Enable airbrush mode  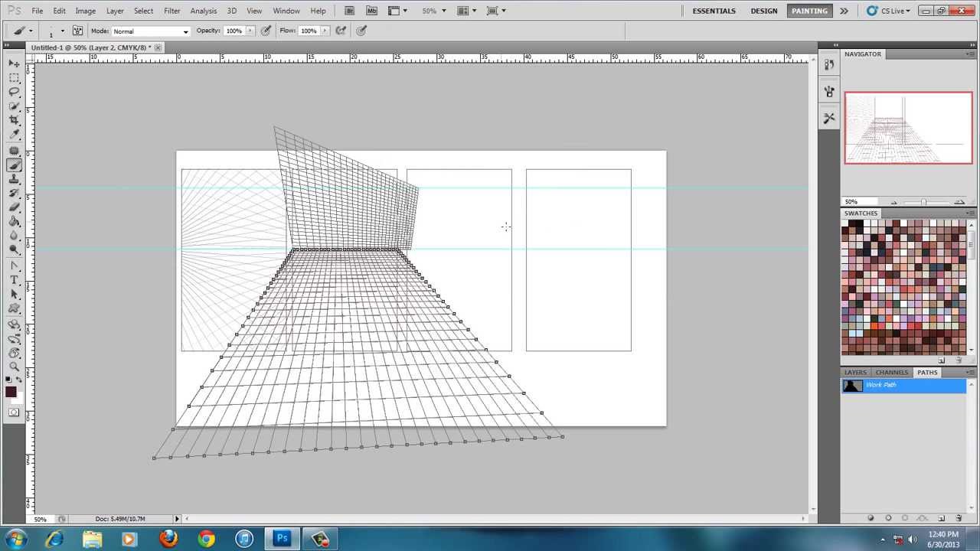pos(341,31)
